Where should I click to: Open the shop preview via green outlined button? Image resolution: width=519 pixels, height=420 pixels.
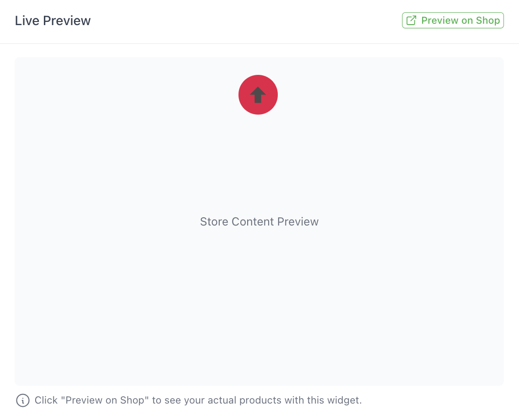tap(453, 21)
